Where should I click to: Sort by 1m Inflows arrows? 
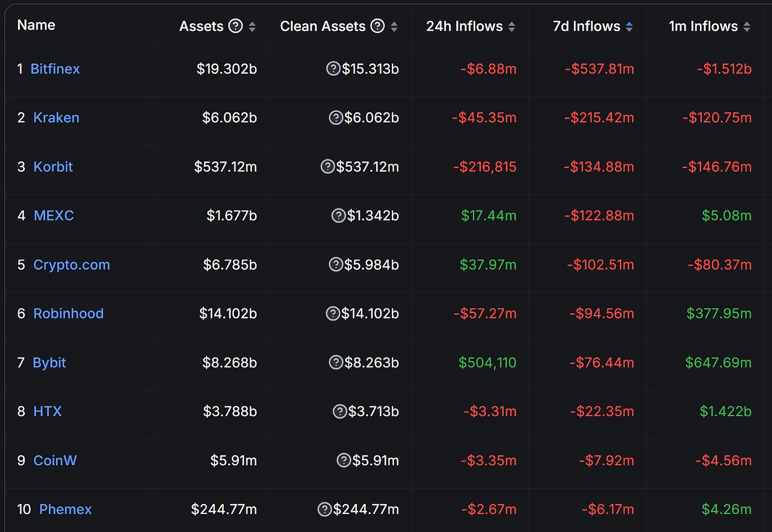[747, 26]
